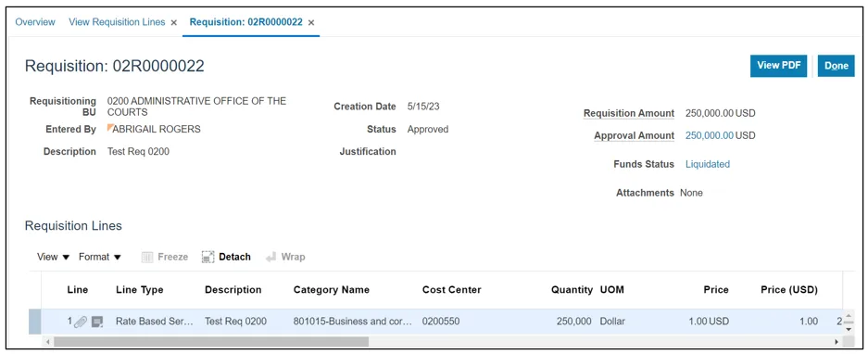Click the orange flag beside ABRIGAIL ROGERS
The height and width of the screenshot is (354, 868).
click(x=110, y=127)
